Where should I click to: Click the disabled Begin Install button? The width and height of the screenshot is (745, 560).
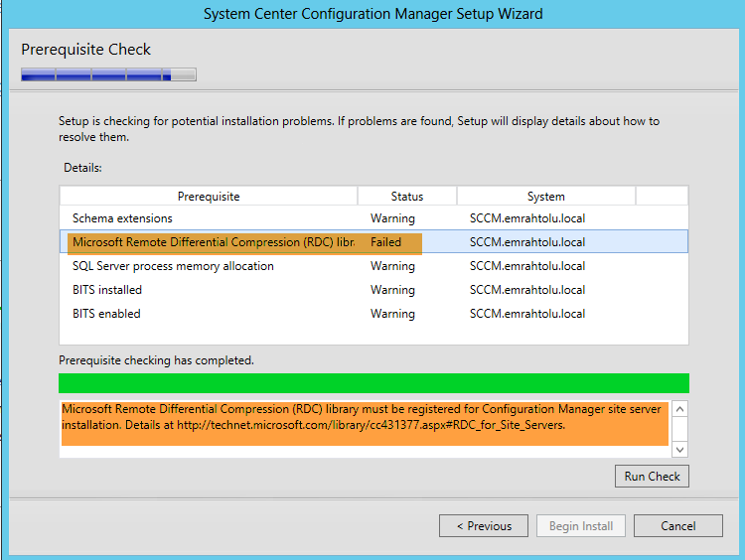pos(581,526)
